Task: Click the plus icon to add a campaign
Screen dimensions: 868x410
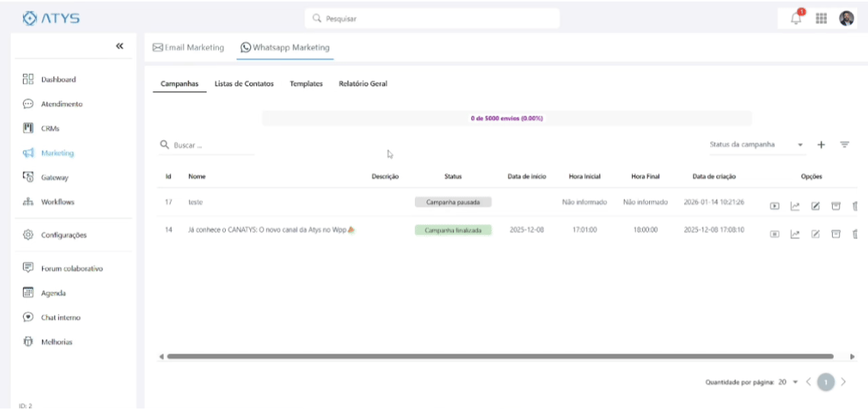Action: [x=821, y=145]
